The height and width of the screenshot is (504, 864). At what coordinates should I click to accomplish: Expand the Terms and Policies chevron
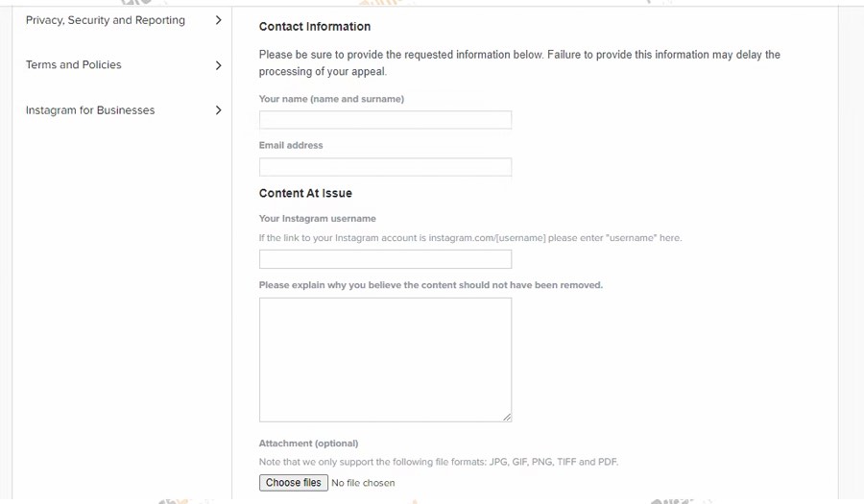pos(219,65)
